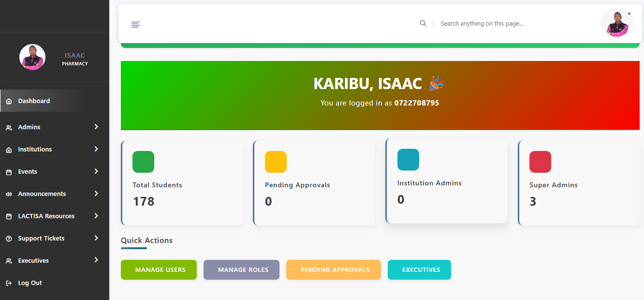Expand the Institutions submenu chevron

[x=96, y=149]
